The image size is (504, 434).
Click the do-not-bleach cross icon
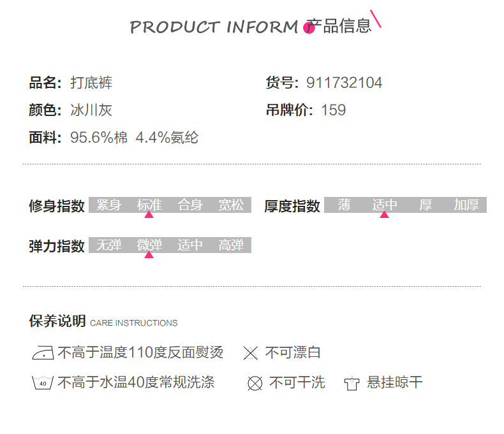251,354
